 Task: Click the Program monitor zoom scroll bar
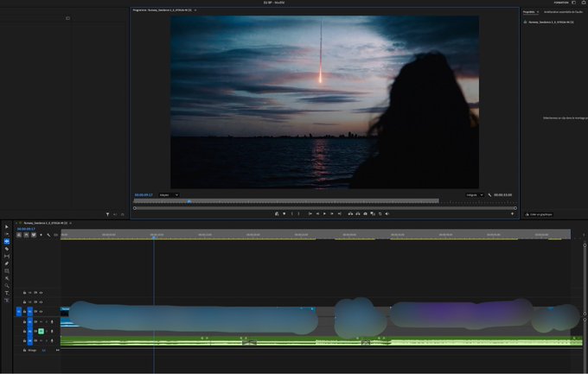click(325, 208)
